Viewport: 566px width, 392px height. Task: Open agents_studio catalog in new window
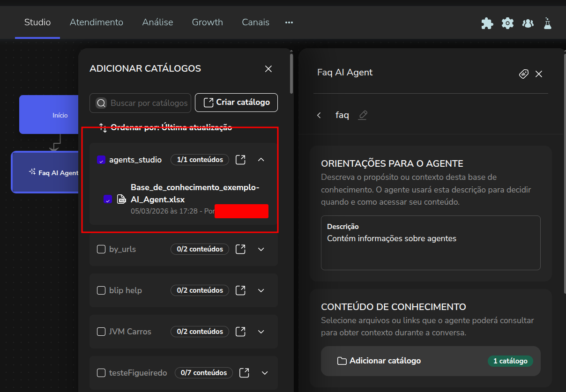coord(240,160)
